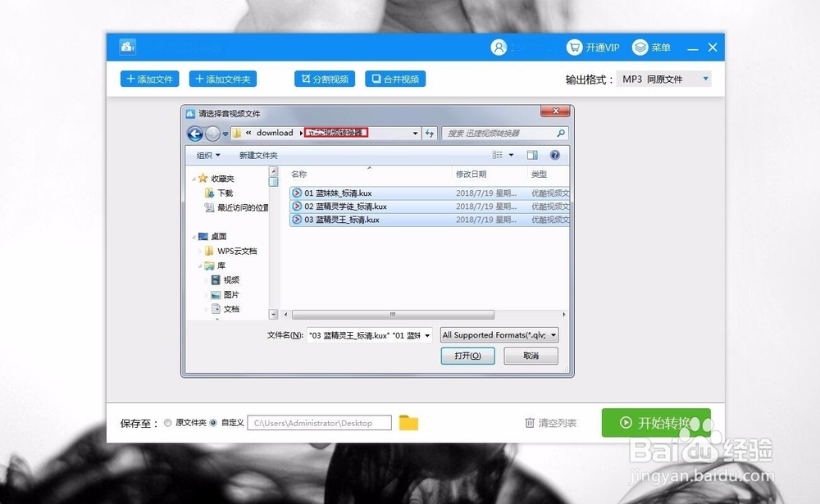Click the user account icon in title bar
This screenshot has height=504, width=820.
click(499, 48)
